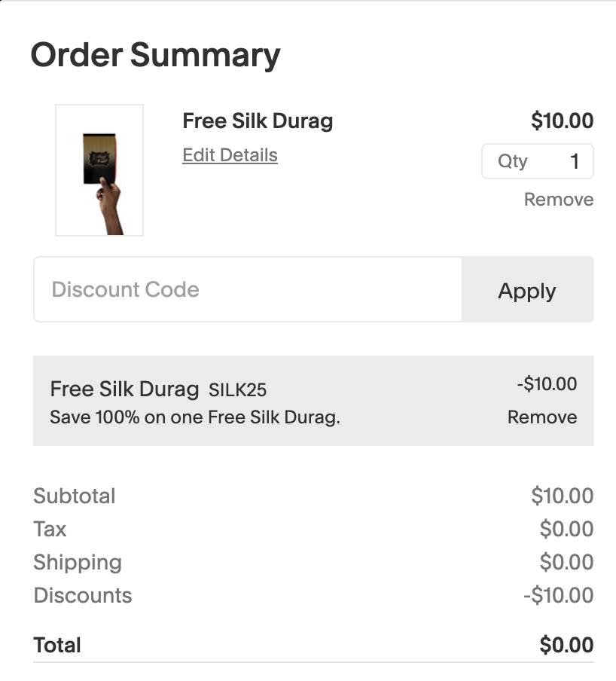Remove the SILK25 discount code
The width and height of the screenshot is (616, 681).
point(541,417)
